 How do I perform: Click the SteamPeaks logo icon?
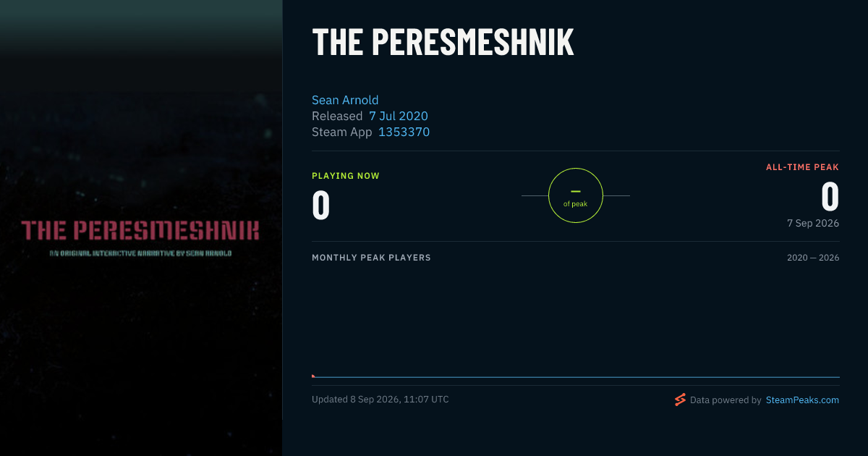[680, 400]
